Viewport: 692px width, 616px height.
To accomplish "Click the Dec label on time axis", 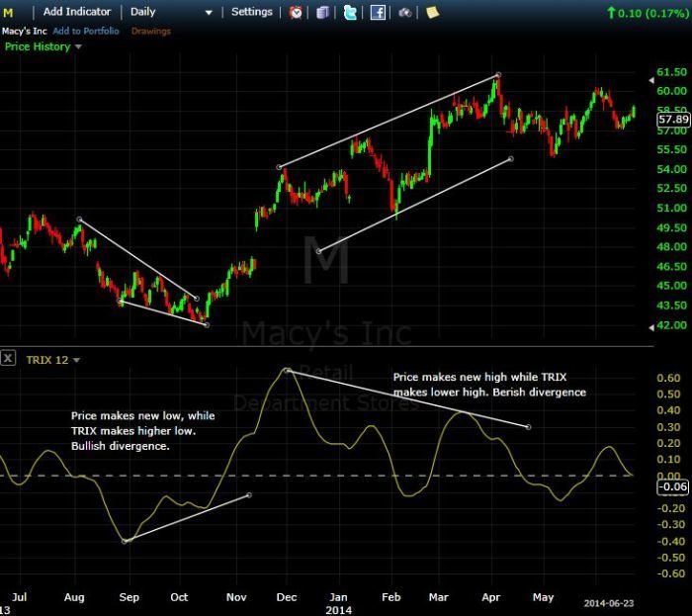I will [x=287, y=597].
